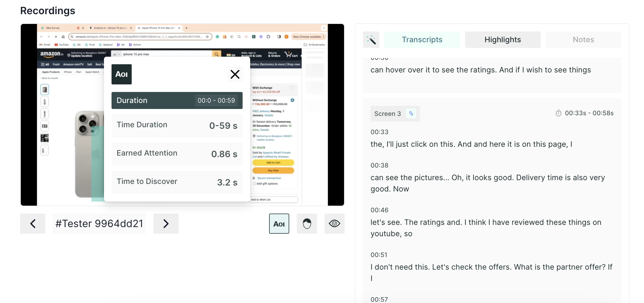Close the AOI details popup
This screenshot has height=303, width=644.
235,74
